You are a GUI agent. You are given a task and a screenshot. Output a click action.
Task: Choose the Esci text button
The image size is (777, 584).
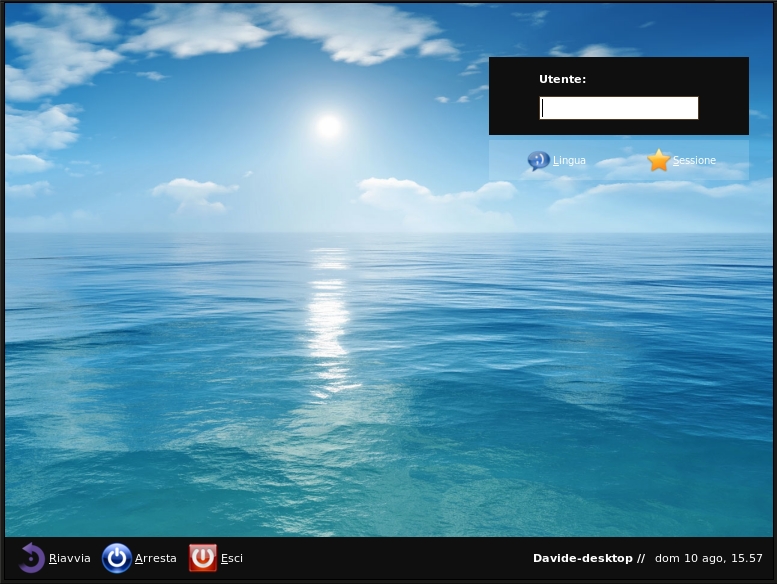(232, 558)
